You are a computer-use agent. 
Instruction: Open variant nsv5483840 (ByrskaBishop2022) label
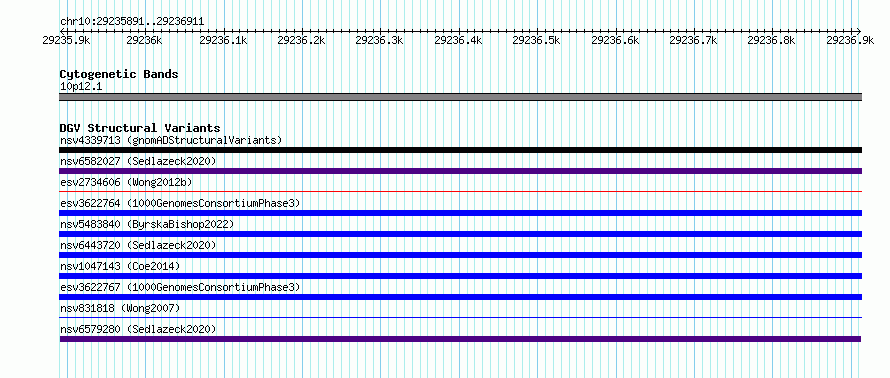[x=147, y=224]
